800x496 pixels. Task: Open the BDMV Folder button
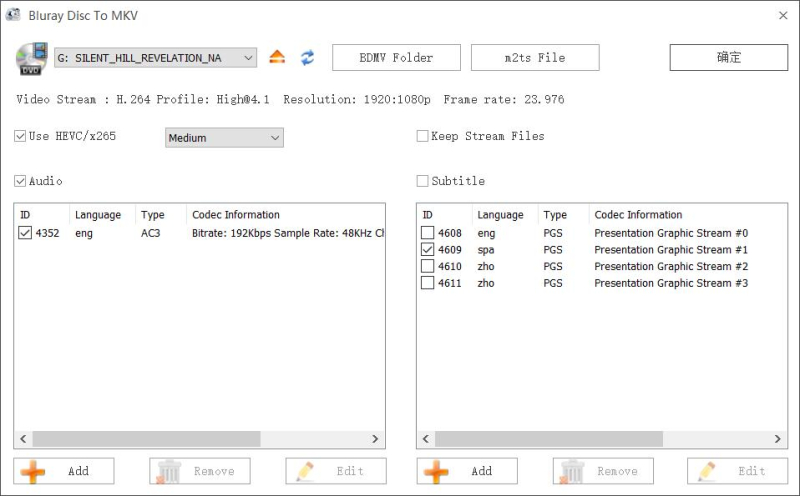tap(396, 58)
